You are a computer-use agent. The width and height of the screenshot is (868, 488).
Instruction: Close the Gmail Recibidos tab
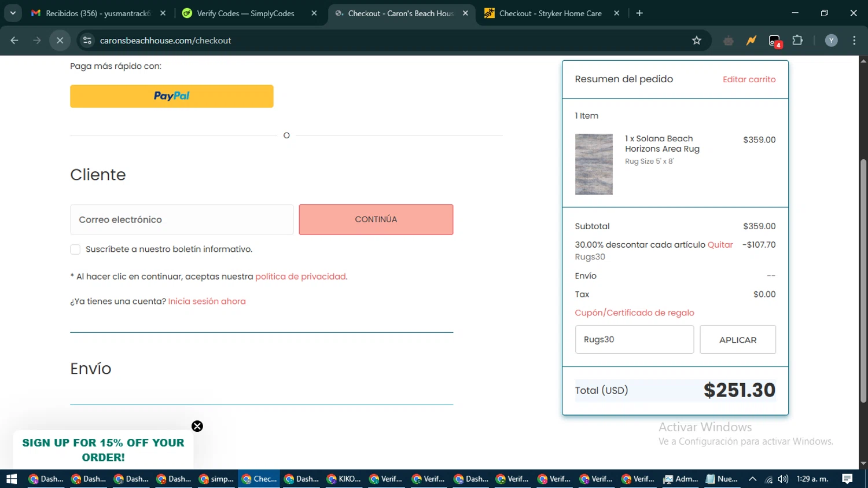[x=163, y=13]
